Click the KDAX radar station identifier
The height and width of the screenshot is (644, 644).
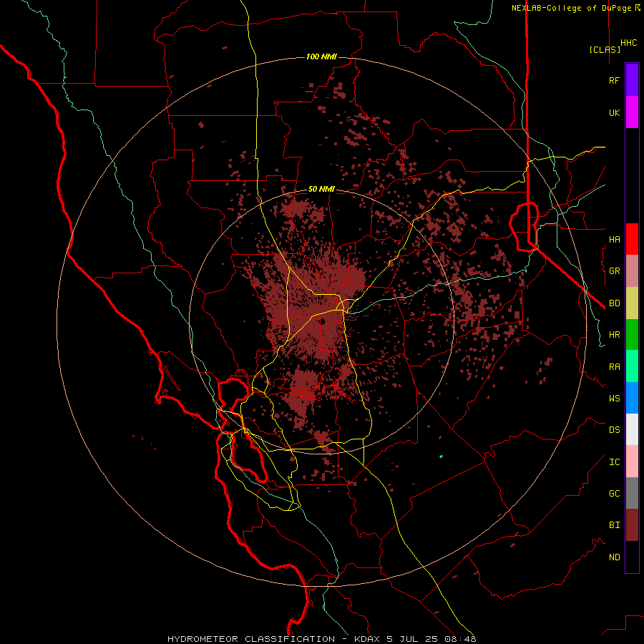click(x=368, y=639)
